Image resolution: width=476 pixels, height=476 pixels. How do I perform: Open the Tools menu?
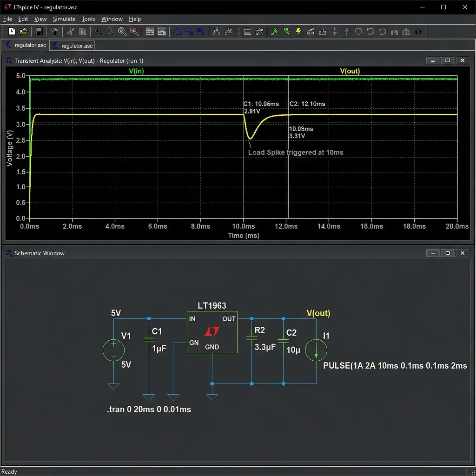click(x=88, y=19)
